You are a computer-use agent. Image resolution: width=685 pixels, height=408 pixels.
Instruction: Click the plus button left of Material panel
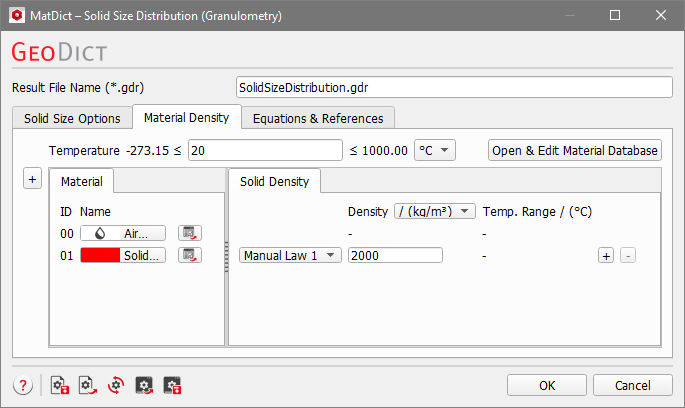tap(32, 179)
